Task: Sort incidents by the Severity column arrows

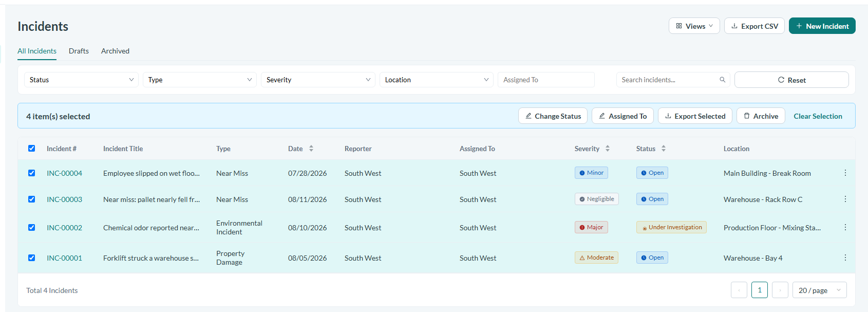Action: (x=608, y=149)
